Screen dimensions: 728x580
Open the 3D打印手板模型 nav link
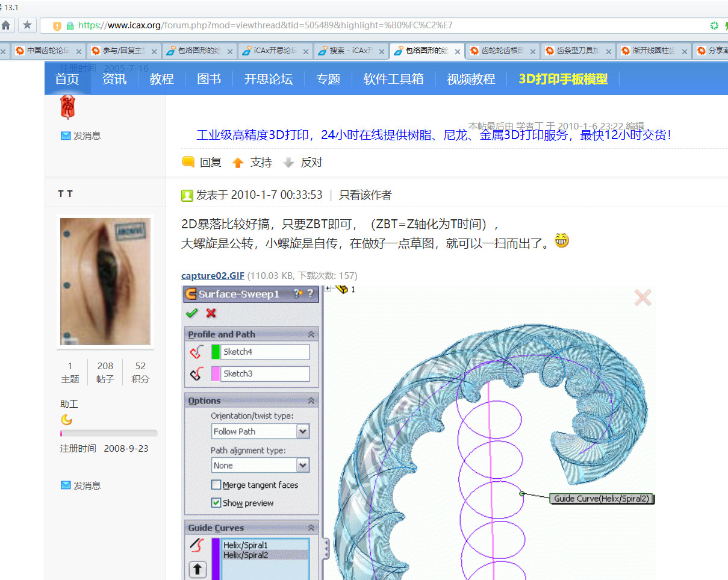(564, 79)
